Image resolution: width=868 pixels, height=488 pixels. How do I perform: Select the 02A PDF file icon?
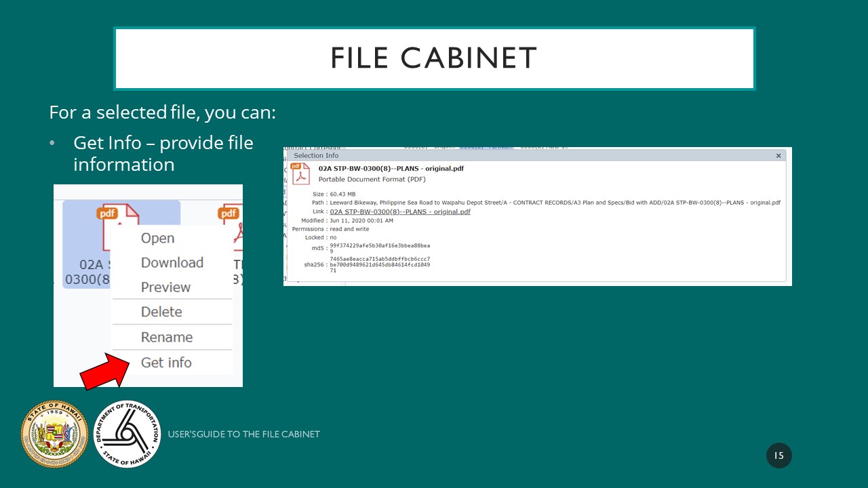(119, 226)
